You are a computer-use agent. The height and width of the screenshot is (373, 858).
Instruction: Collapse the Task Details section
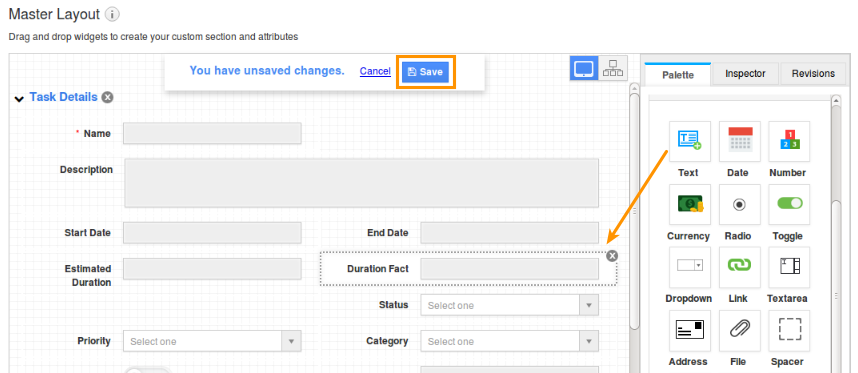click(19, 98)
